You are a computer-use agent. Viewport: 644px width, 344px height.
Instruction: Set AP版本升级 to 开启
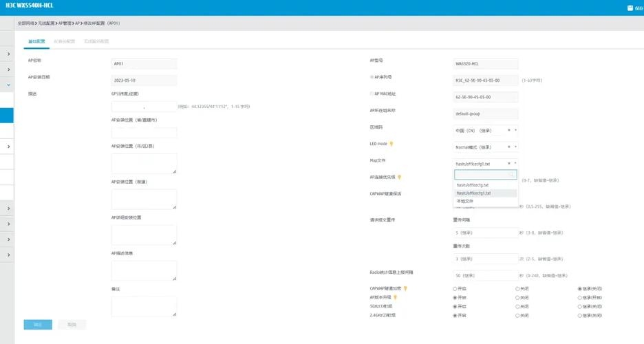455,298
